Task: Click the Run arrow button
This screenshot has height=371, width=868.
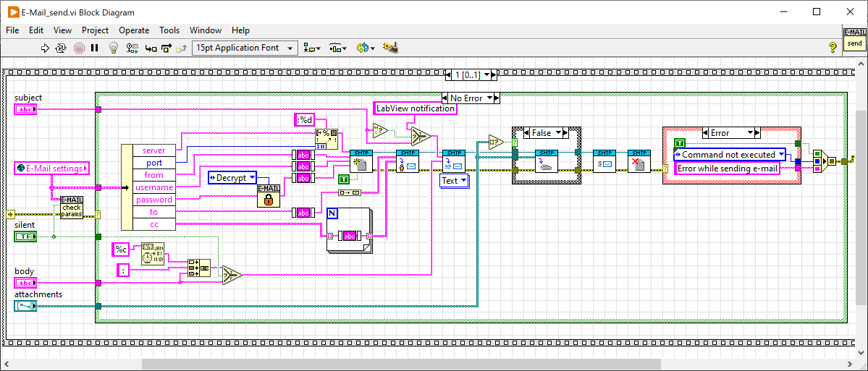Action: coord(45,48)
